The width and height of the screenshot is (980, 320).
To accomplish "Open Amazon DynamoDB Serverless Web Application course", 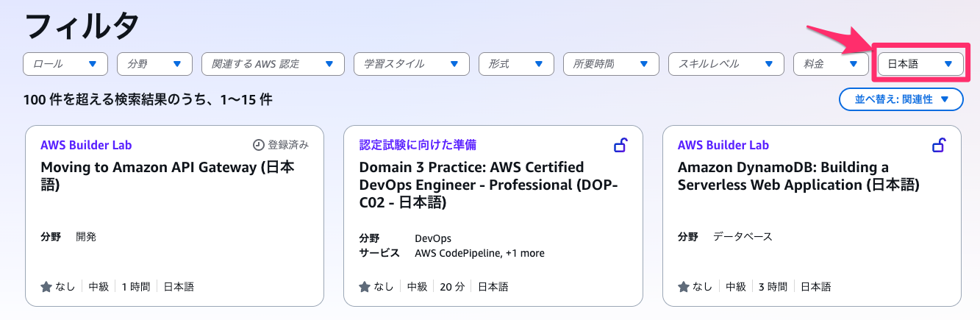I will coord(798,177).
